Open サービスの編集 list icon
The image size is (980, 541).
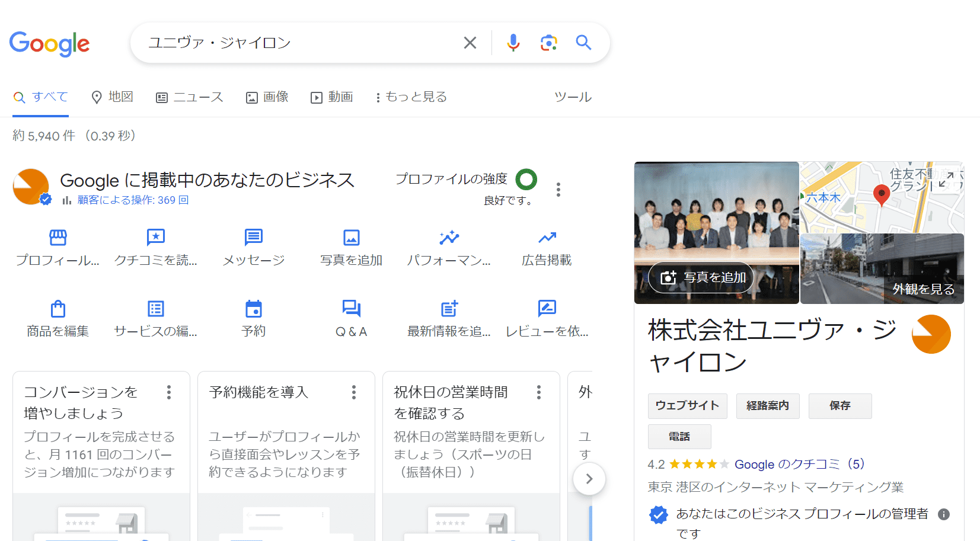pos(156,309)
